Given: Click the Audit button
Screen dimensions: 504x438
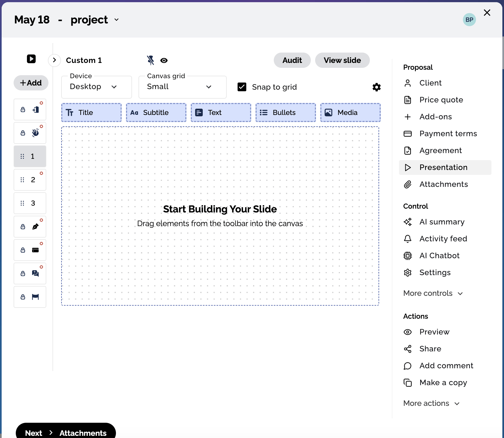Looking at the screenshot, I should coord(292,60).
